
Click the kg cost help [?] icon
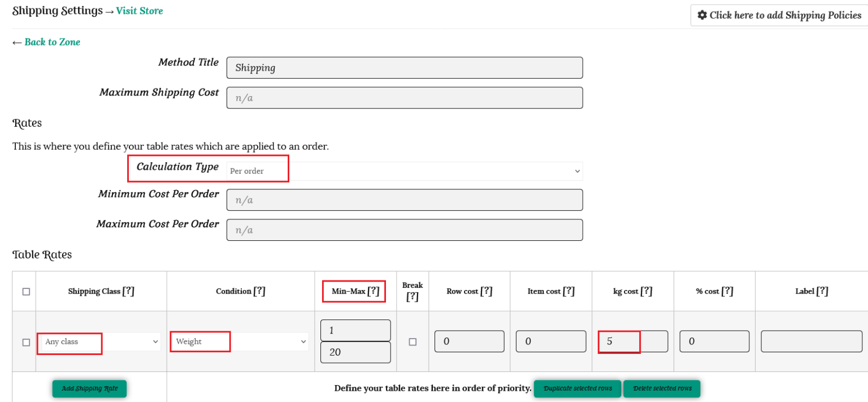click(646, 291)
